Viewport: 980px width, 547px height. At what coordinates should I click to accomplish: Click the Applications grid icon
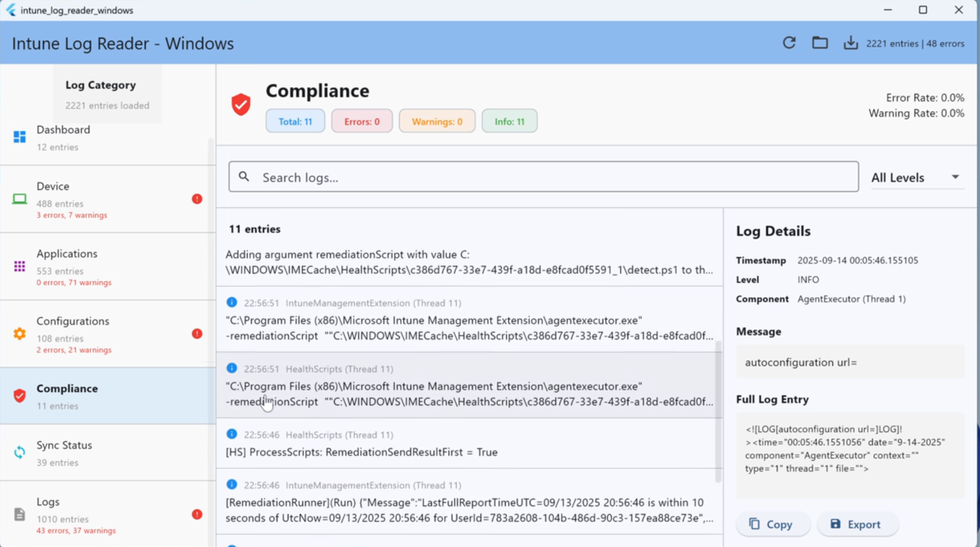pyautogui.click(x=19, y=266)
